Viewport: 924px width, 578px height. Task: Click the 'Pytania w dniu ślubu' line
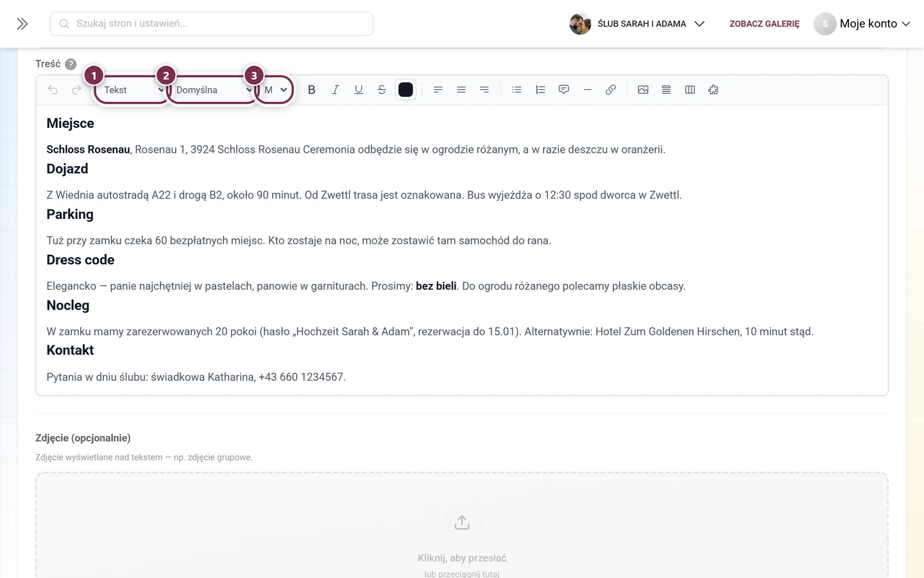pos(196,377)
